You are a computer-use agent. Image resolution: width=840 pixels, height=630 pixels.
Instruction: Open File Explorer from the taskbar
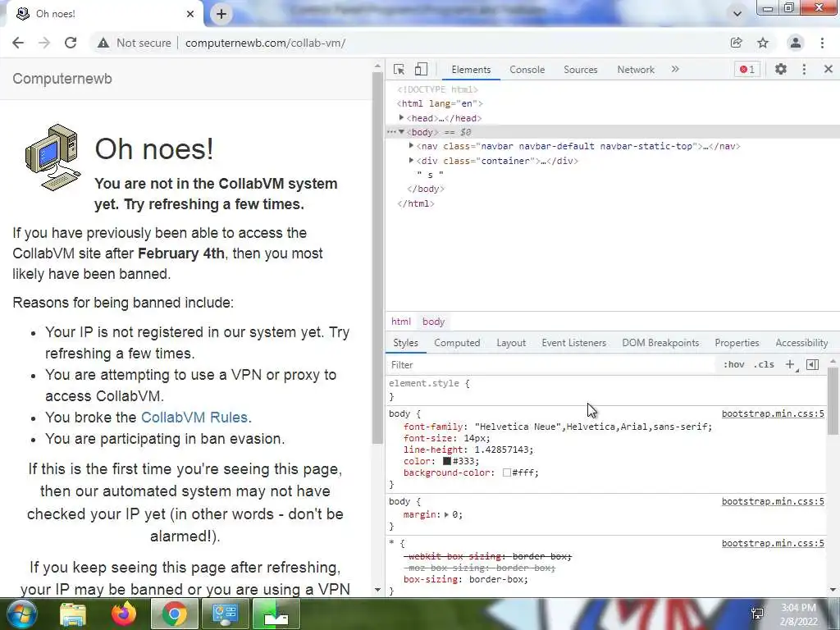tap(73, 614)
